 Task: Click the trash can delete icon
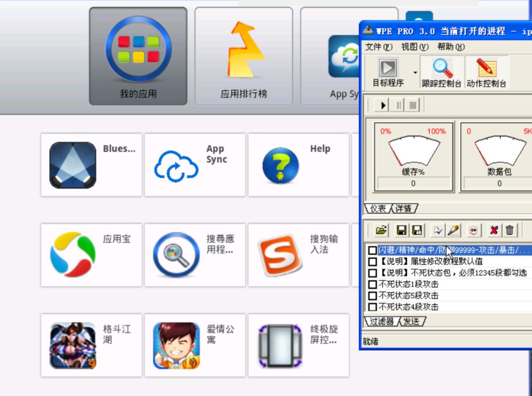click(x=509, y=230)
